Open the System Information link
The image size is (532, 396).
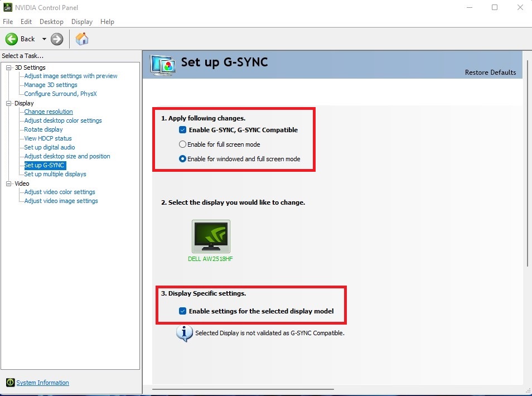(x=43, y=383)
